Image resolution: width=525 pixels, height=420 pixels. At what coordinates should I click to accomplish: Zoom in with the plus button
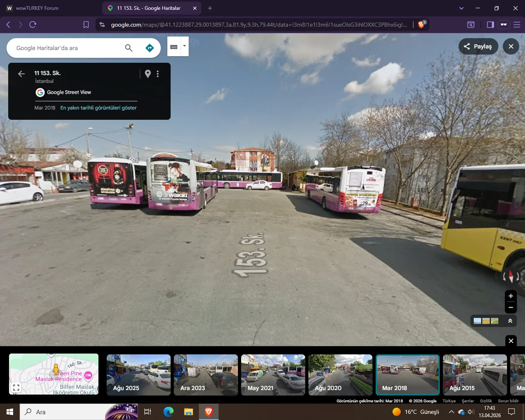pyautogui.click(x=511, y=296)
